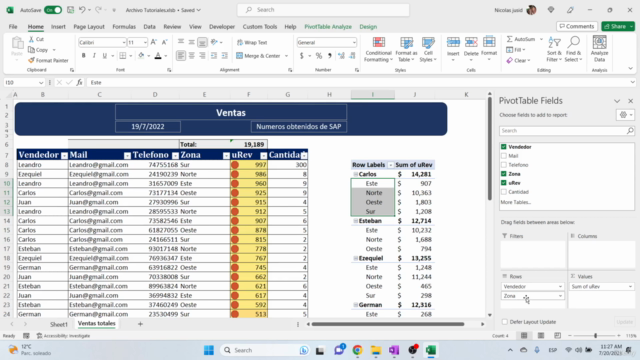
Task: Open Chrome from the taskbar
Action: tap(358, 350)
